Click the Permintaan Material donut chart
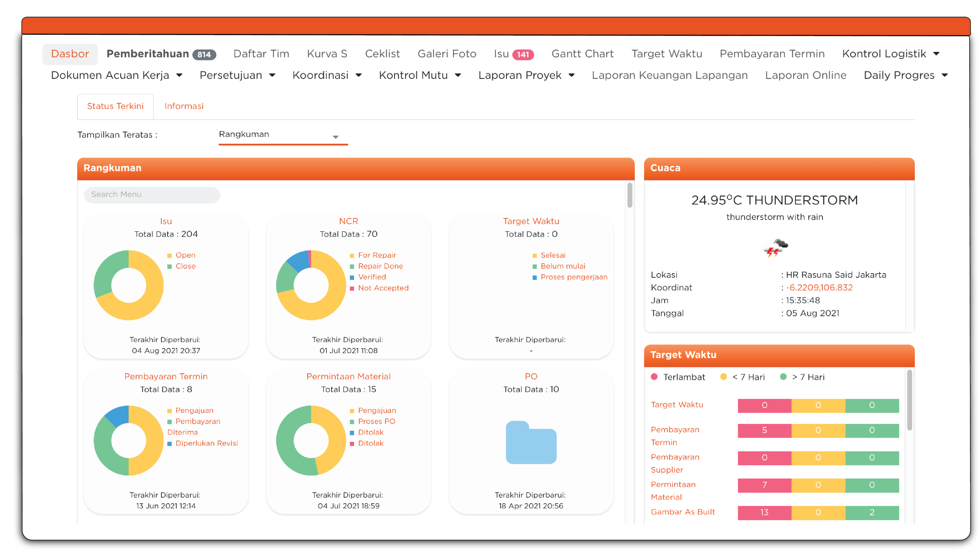 point(311,440)
